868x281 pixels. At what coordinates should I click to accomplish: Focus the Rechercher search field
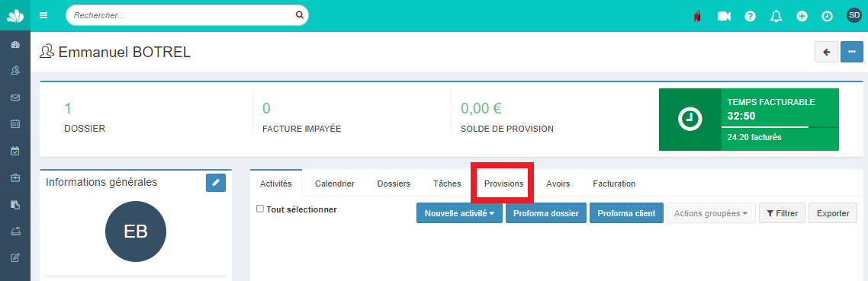click(187, 15)
